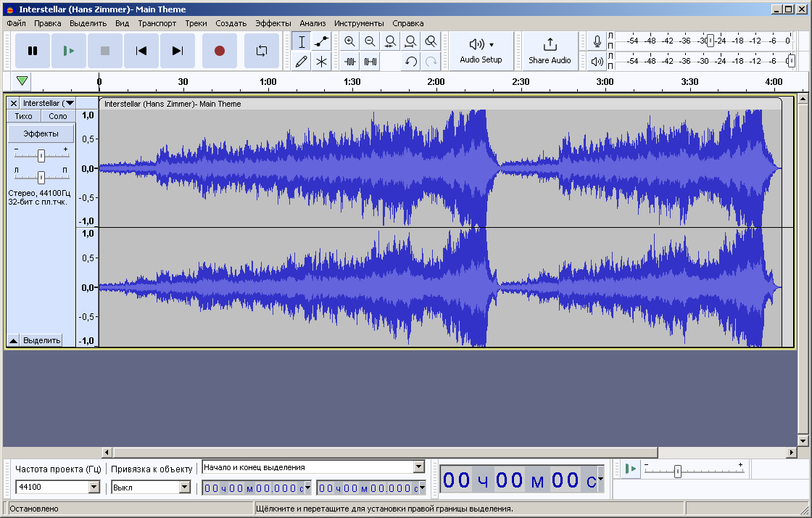Image resolution: width=812 pixels, height=518 pixels.
Task: Select the Envelope tool
Action: [323, 41]
